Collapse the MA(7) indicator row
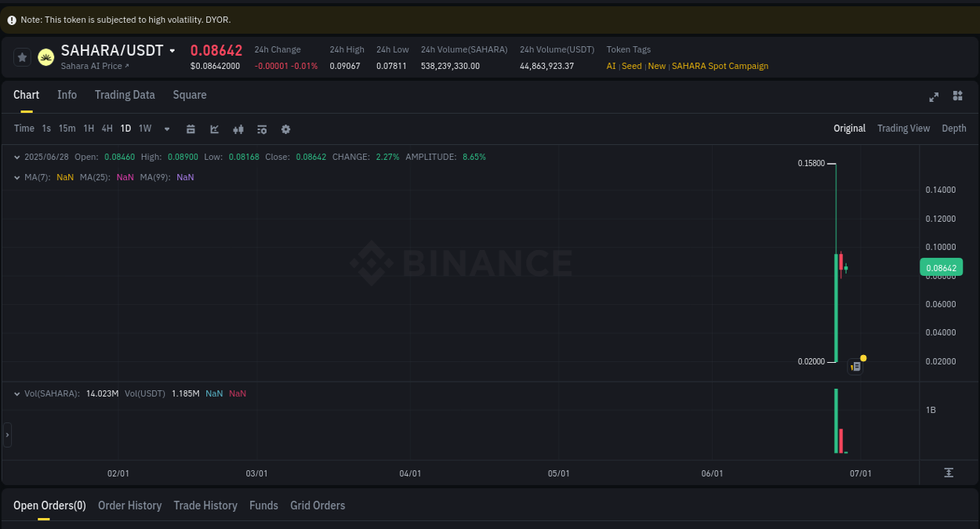This screenshot has width=980, height=529. 16,177
